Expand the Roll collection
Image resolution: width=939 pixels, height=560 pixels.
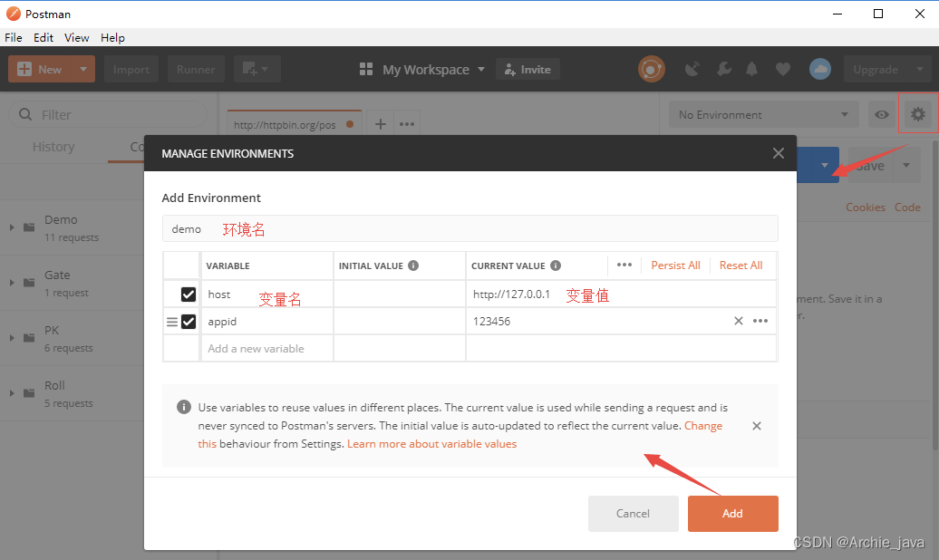click(x=12, y=393)
